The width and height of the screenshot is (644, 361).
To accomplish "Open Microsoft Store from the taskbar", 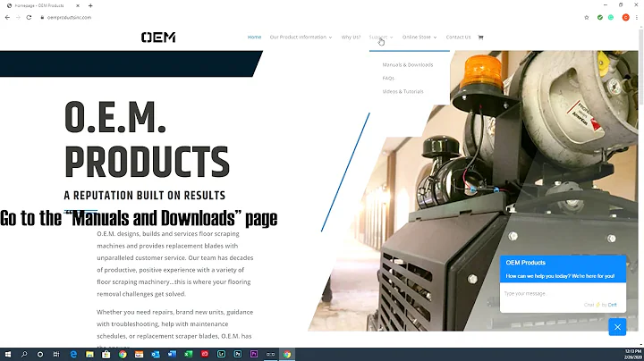I will (x=106, y=354).
